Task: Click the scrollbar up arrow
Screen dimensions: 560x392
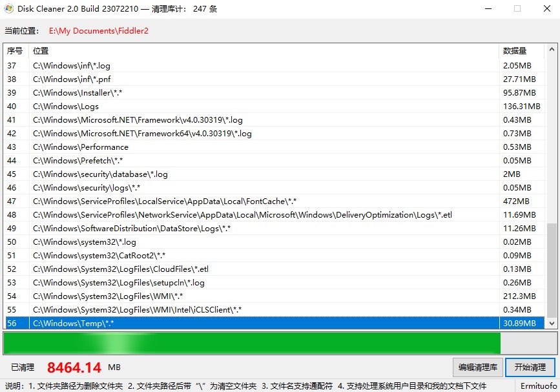Action: pos(552,50)
